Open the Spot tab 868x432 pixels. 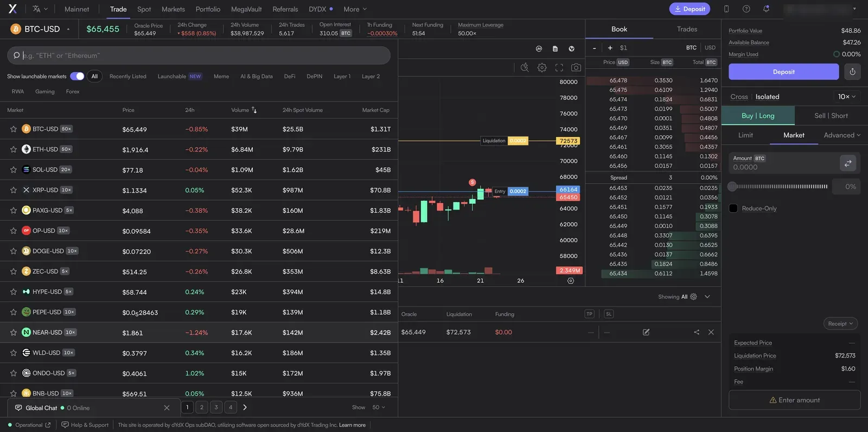(x=144, y=9)
